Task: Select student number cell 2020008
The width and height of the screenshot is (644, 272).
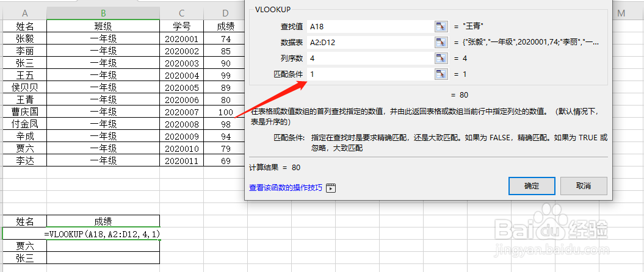Action: click(181, 124)
